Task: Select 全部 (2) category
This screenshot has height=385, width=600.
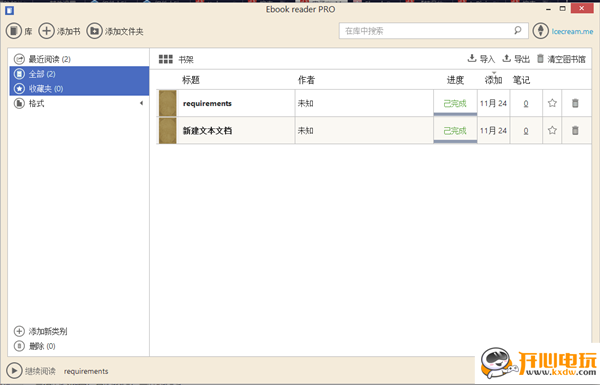Action: 79,74
